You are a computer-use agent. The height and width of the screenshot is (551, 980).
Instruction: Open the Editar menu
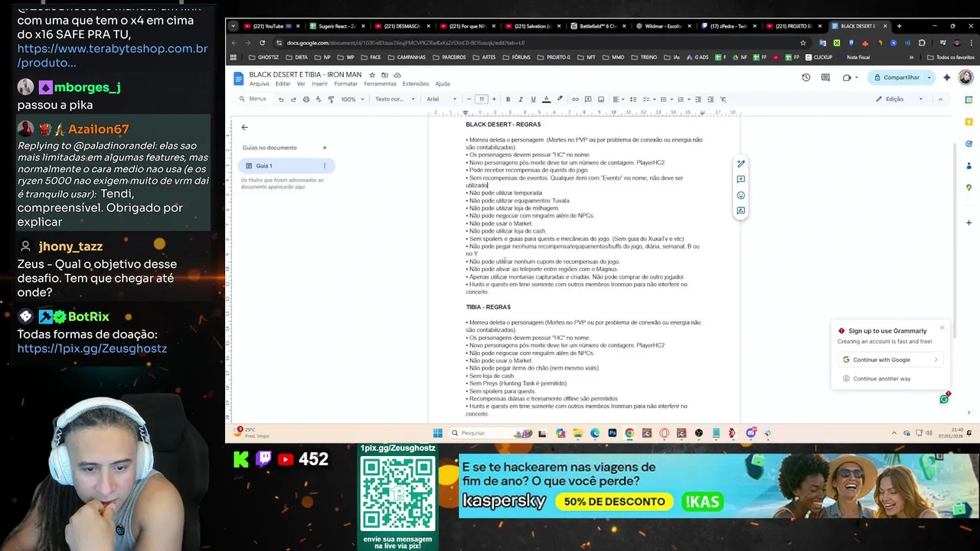click(283, 83)
